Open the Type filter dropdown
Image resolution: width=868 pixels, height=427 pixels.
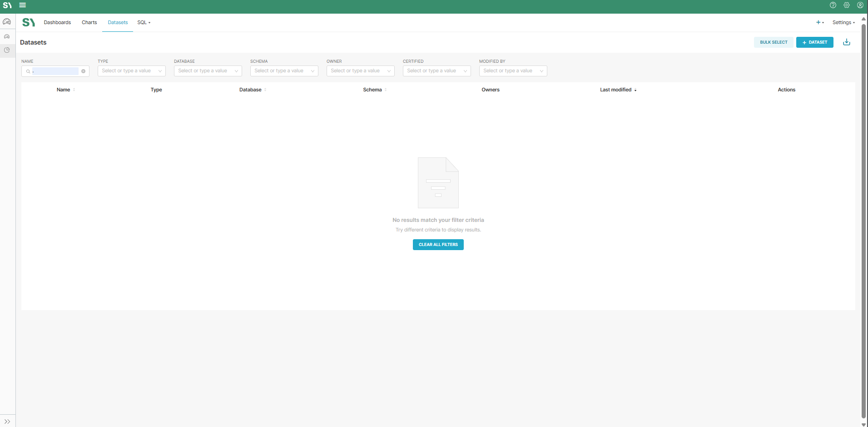click(131, 71)
